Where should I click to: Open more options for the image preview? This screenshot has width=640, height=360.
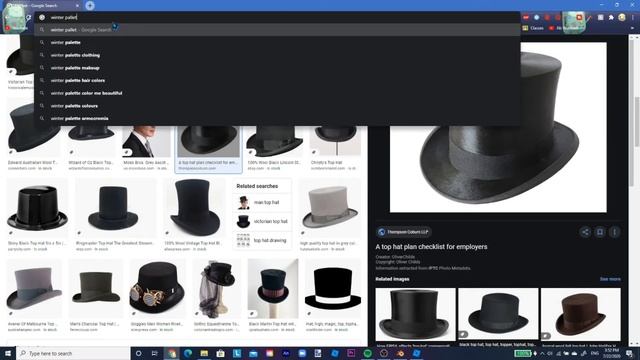tap(614, 232)
